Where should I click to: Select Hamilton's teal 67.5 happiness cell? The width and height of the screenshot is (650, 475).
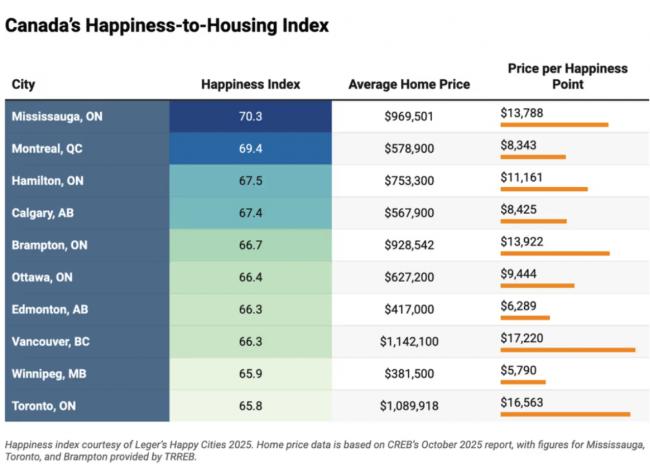pos(250,181)
